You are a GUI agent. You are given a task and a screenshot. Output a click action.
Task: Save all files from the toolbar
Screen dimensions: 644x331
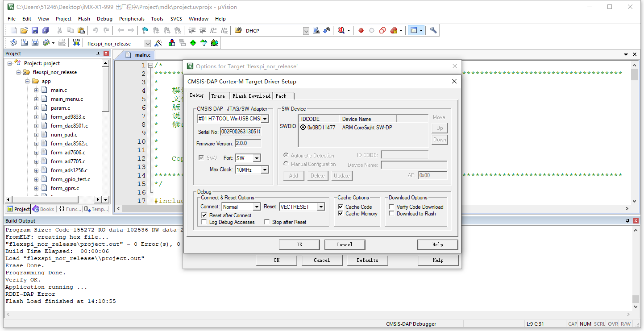pyautogui.click(x=46, y=30)
